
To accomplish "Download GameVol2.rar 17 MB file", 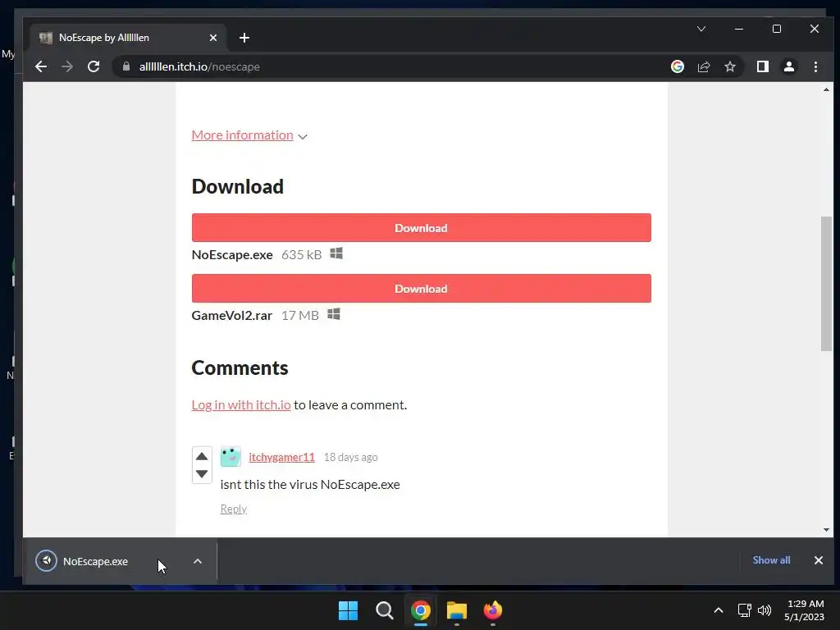I will click(421, 288).
